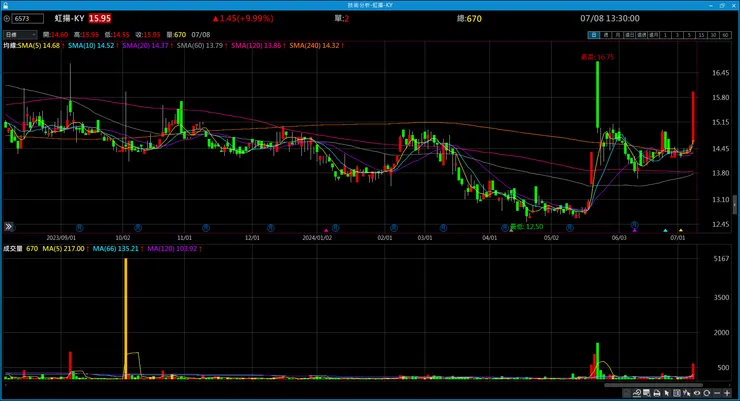740x401 pixels.
Task: Click the vertical scrollbar handle beside the price axis
Action: pos(734,204)
